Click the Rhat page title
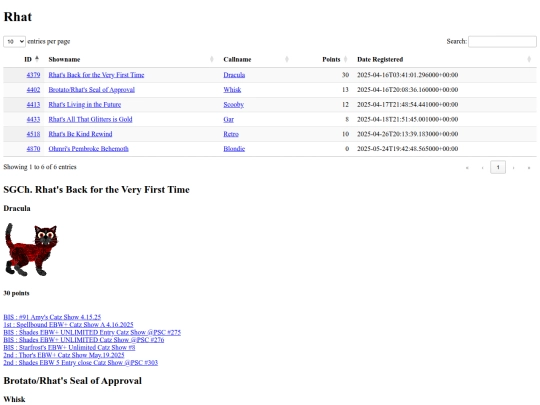The height and width of the screenshot is (405, 540). pos(18,17)
